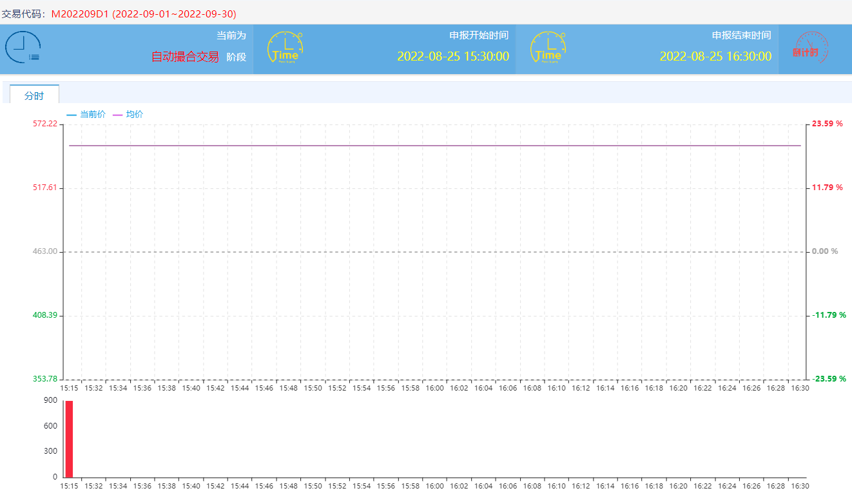Click the 23.59 % upper limit label

coord(827,124)
